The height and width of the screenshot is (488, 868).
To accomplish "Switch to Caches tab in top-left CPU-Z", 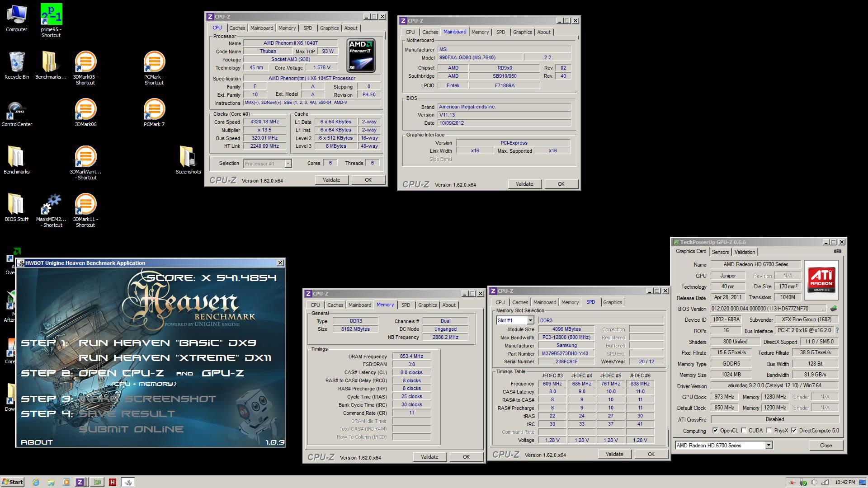I will point(237,28).
